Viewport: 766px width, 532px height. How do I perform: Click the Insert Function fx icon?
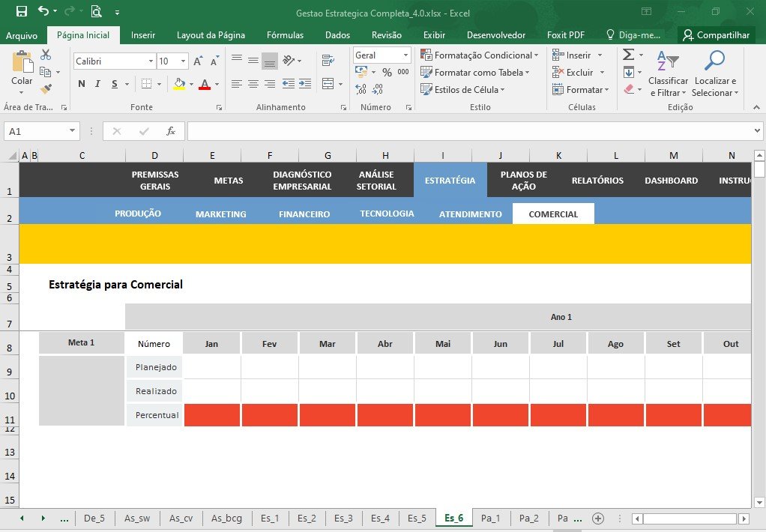[170, 131]
